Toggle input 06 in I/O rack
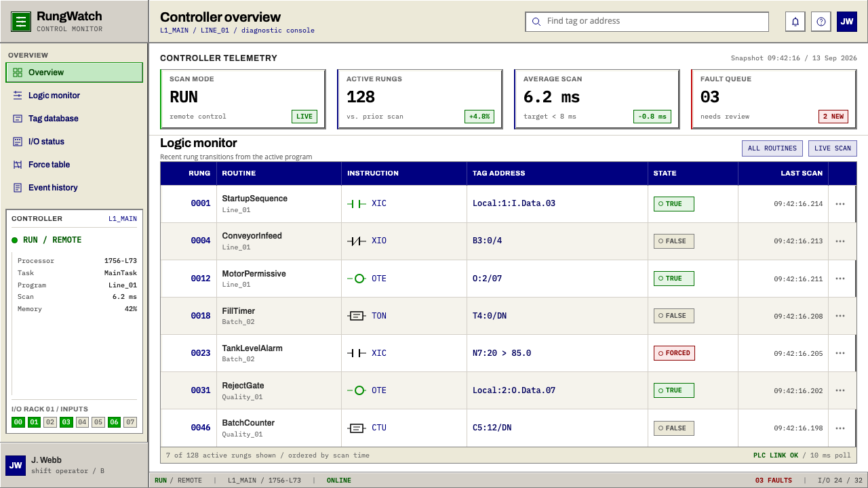Viewport: 868px width, 488px height. coord(114,422)
